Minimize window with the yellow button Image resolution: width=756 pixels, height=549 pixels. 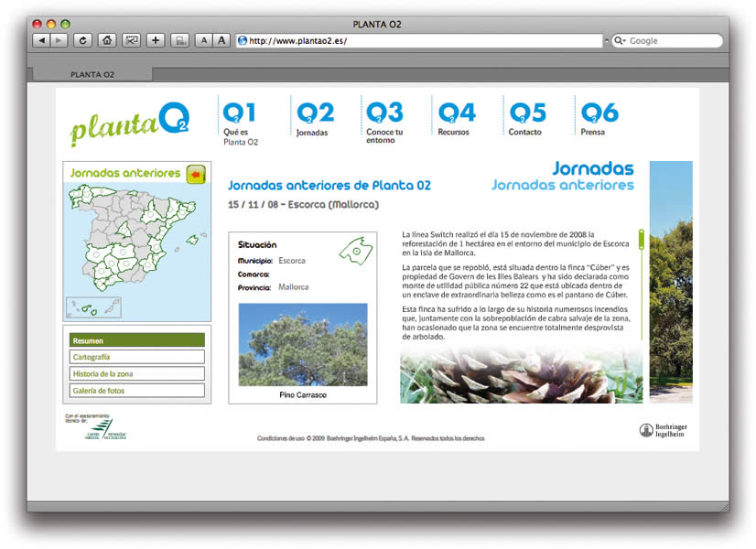(51, 24)
